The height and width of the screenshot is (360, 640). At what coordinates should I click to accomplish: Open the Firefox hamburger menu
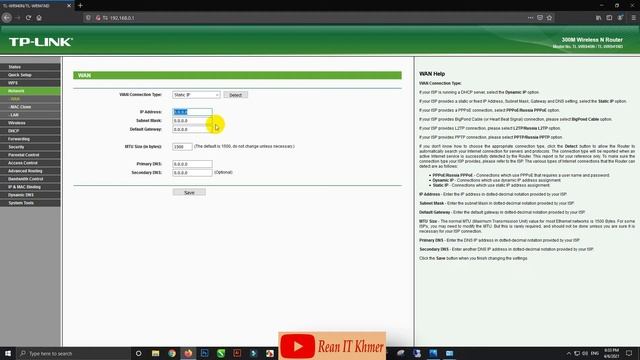pyautogui.click(x=633, y=18)
